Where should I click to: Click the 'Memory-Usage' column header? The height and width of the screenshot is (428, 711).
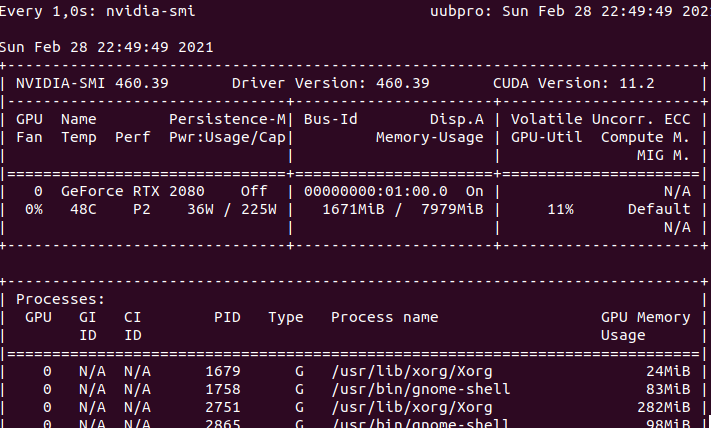click(x=430, y=137)
